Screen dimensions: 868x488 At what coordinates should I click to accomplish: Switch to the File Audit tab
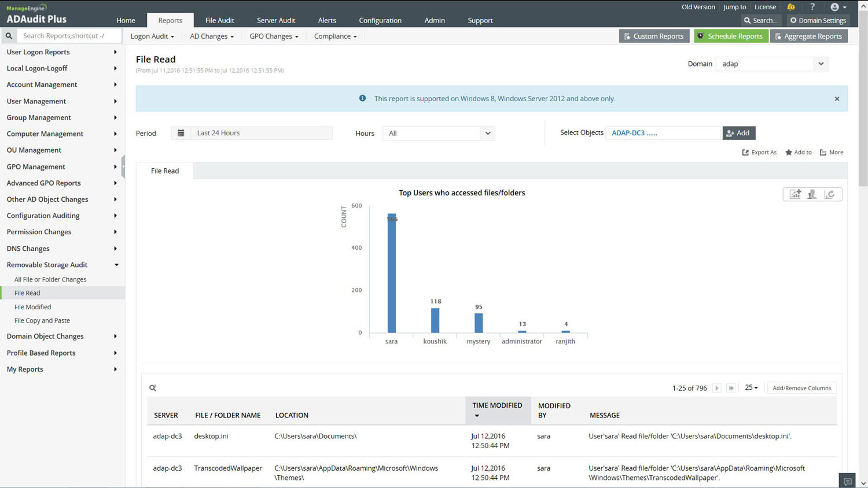tap(219, 20)
